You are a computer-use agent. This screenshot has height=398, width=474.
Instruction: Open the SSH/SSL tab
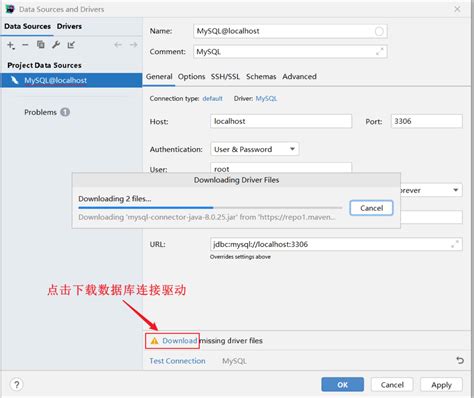pos(225,77)
